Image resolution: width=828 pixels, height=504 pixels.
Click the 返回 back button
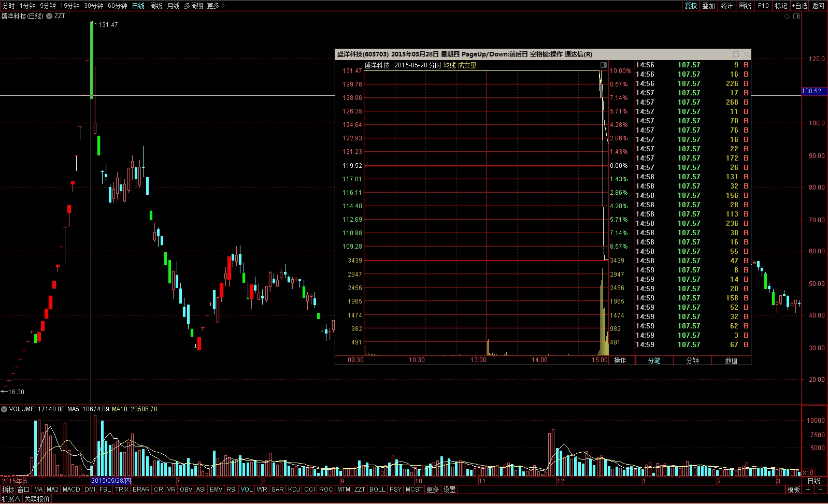(x=818, y=6)
